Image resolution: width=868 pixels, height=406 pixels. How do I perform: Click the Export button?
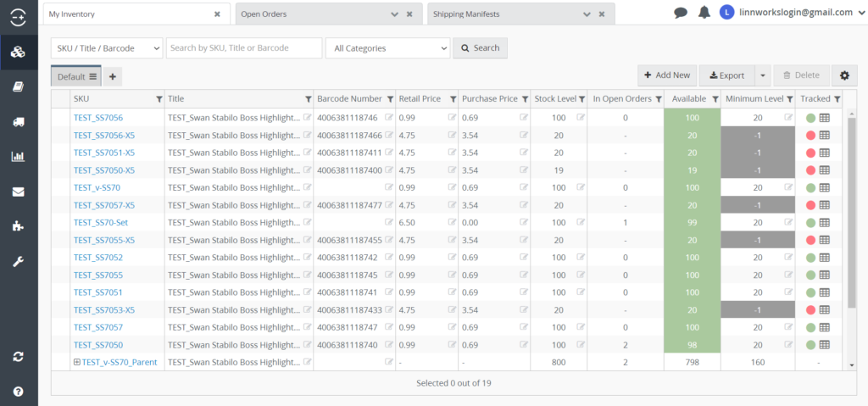[x=727, y=76]
